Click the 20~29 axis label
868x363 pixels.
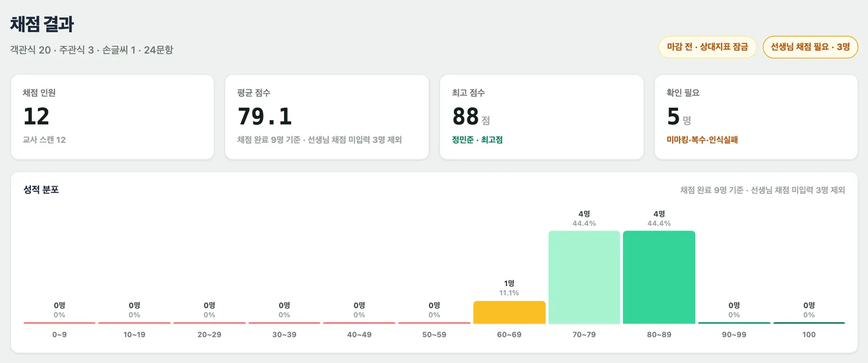(210, 335)
